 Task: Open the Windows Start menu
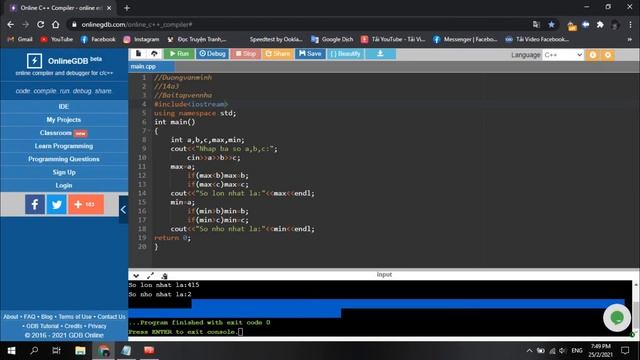pyautogui.click(x=11, y=351)
